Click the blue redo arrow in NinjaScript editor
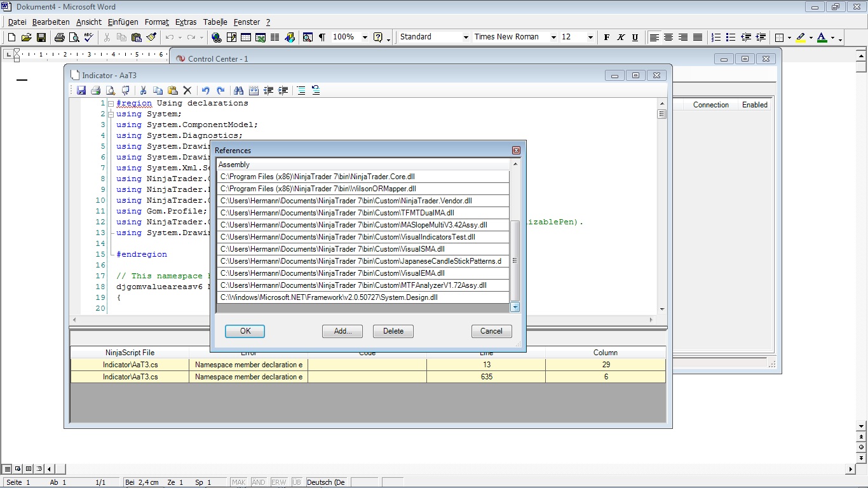Image resolution: width=868 pixels, height=488 pixels. click(220, 91)
